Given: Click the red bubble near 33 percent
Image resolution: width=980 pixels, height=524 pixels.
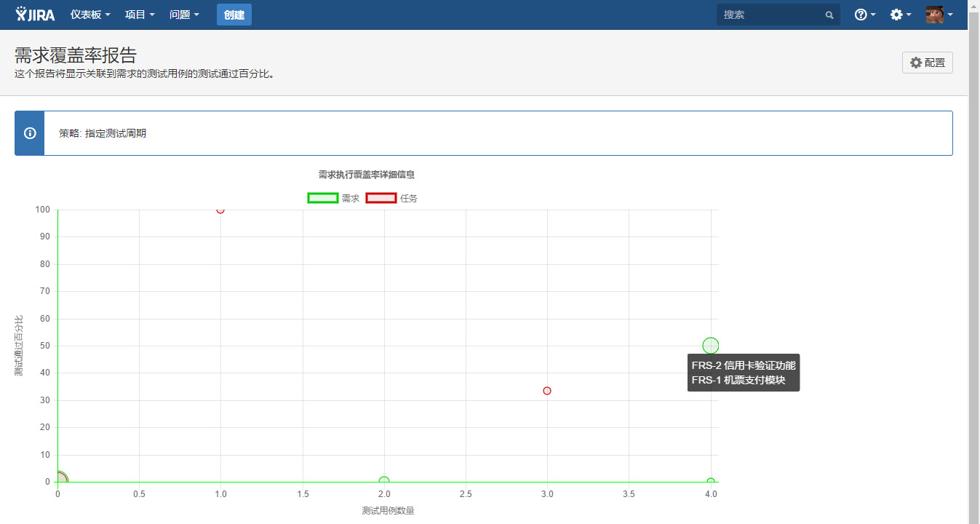Looking at the screenshot, I should click(547, 391).
